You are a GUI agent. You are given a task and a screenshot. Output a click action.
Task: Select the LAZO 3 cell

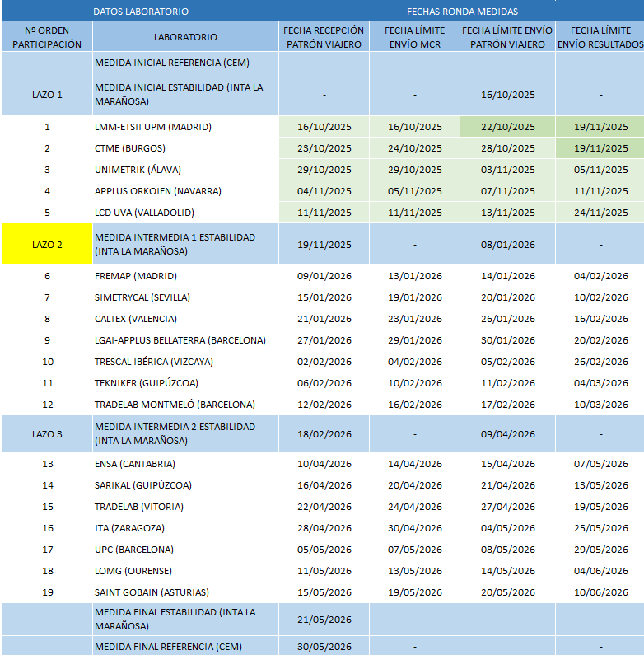[47, 434]
